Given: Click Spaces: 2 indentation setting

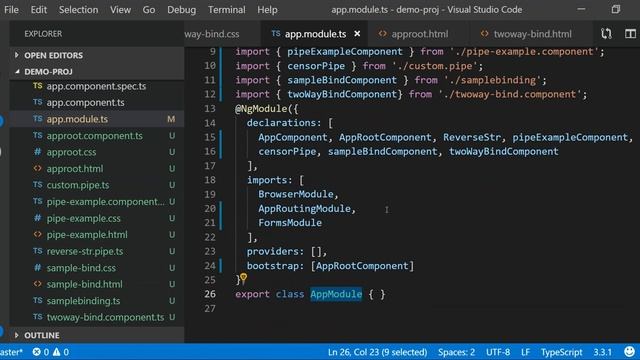Looking at the screenshot, I should click(456, 352).
